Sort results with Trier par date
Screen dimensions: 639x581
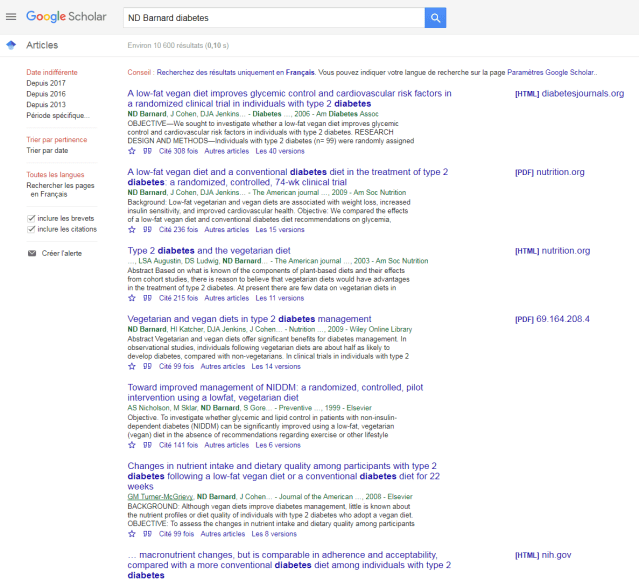[x=48, y=150]
